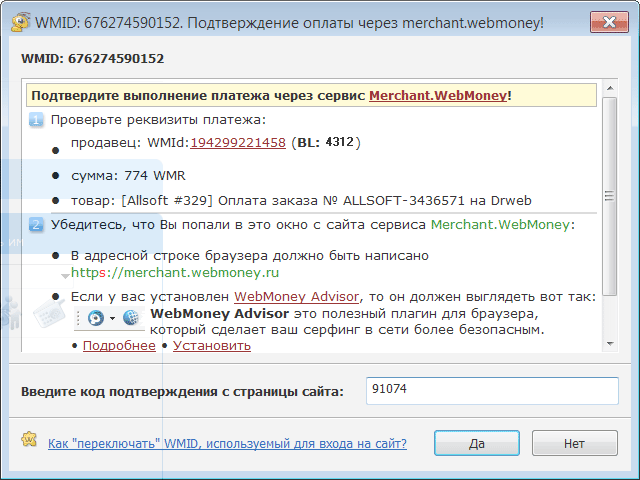Click the scrollbar down arrow
The image size is (640, 480).
point(610,344)
